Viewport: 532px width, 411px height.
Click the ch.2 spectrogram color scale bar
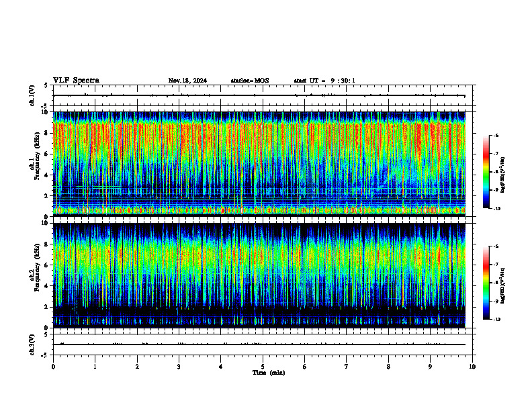486,283
